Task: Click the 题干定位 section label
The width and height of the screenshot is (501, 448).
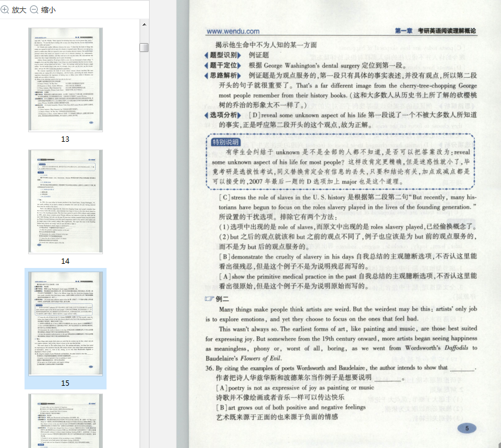Action: (x=223, y=65)
